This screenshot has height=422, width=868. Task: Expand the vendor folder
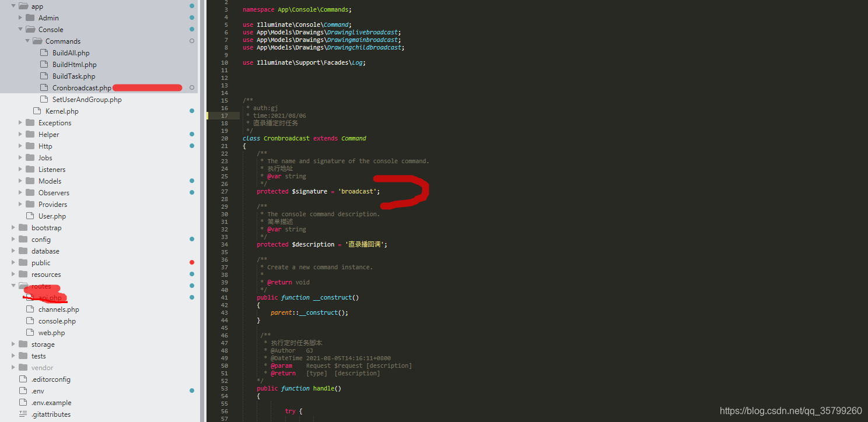tap(12, 367)
